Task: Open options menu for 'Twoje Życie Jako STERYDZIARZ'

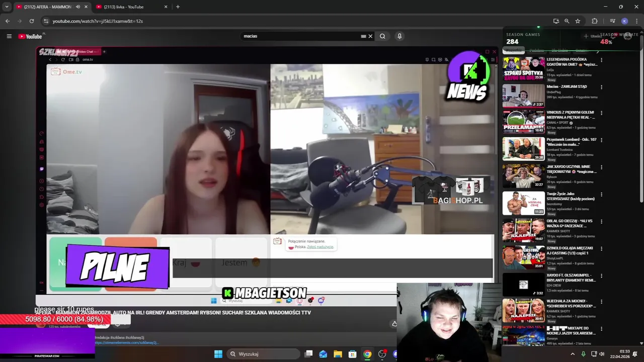Action: [601, 195]
